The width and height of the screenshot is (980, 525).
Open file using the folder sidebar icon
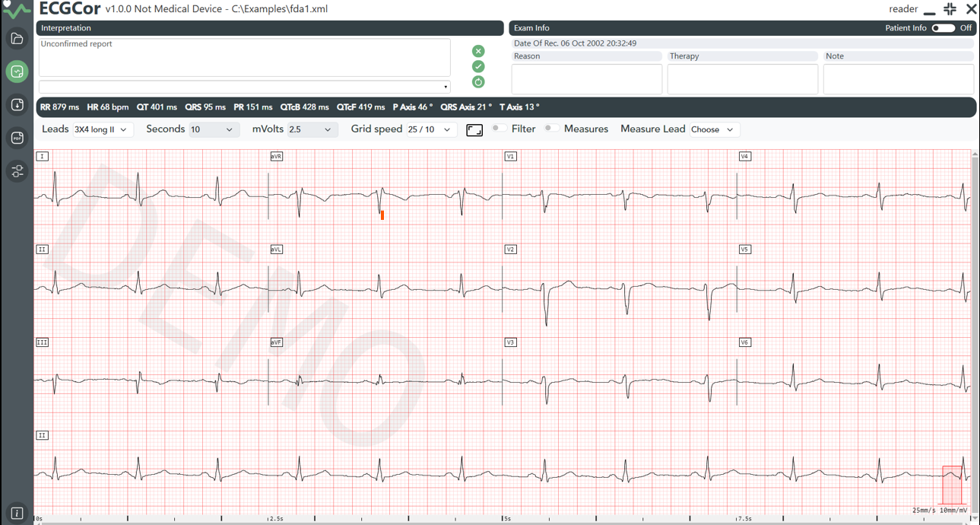pyautogui.click(x=17, y=39)
